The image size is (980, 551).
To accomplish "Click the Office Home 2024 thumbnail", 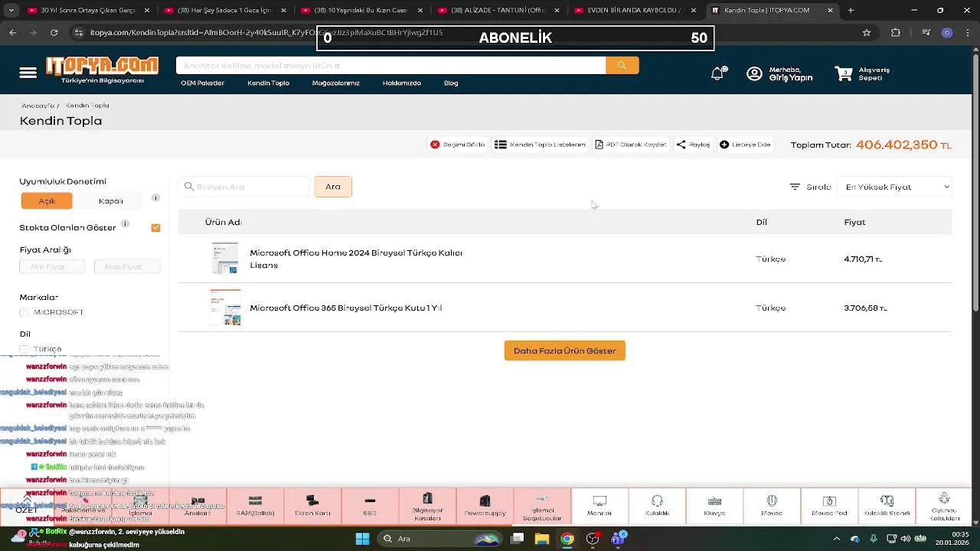I will 225,259.
